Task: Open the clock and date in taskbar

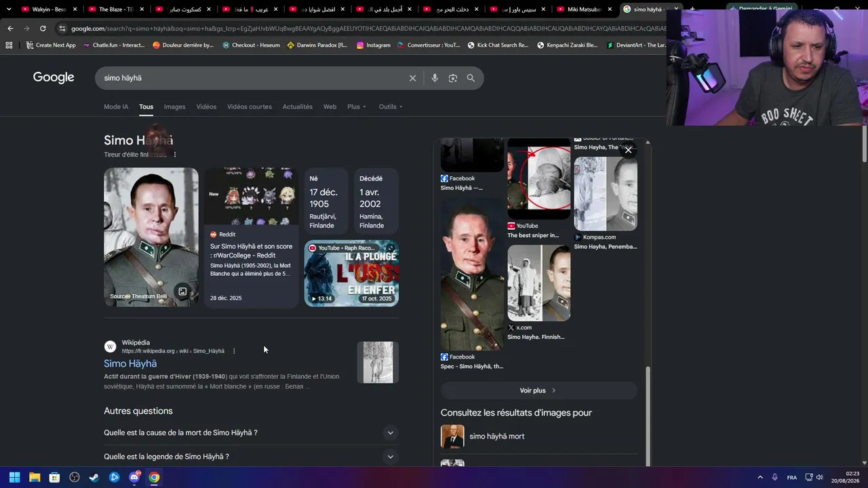Action: click(846, 477)
